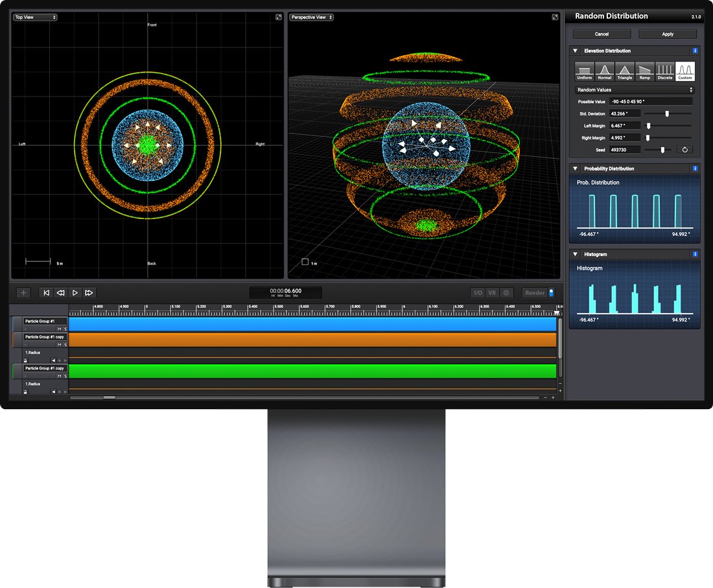713x588 pixels.
Task: Click the timecode display 00:00:06.600
Action: (286, 292)
